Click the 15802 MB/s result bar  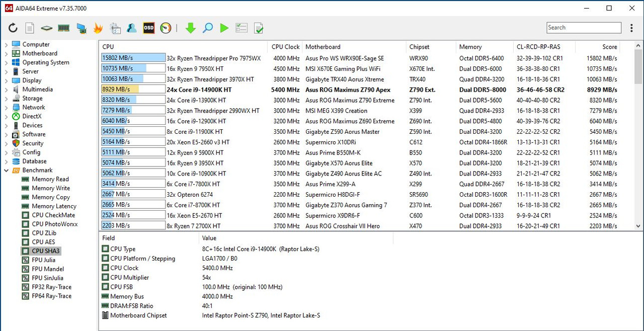(x=133, y=58)
